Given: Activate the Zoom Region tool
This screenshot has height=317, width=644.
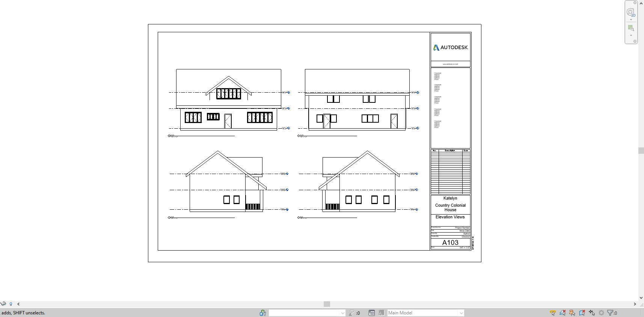Looking at the screenshot, I should [x=631, y=28].
